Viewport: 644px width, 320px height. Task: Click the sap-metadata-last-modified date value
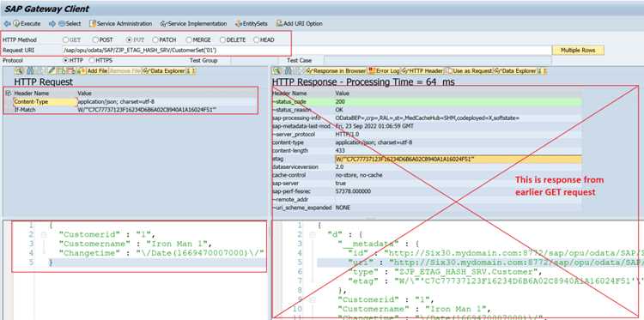(x=374, y=126)
